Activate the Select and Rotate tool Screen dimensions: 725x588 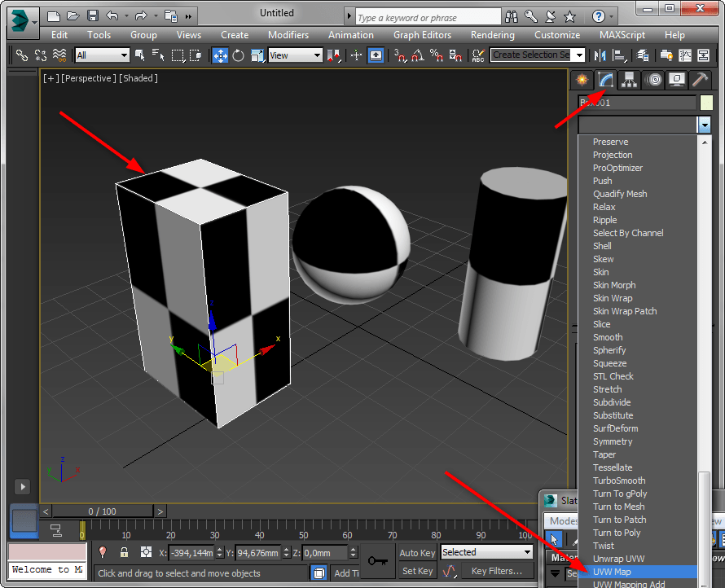click(x=239, y=55)
